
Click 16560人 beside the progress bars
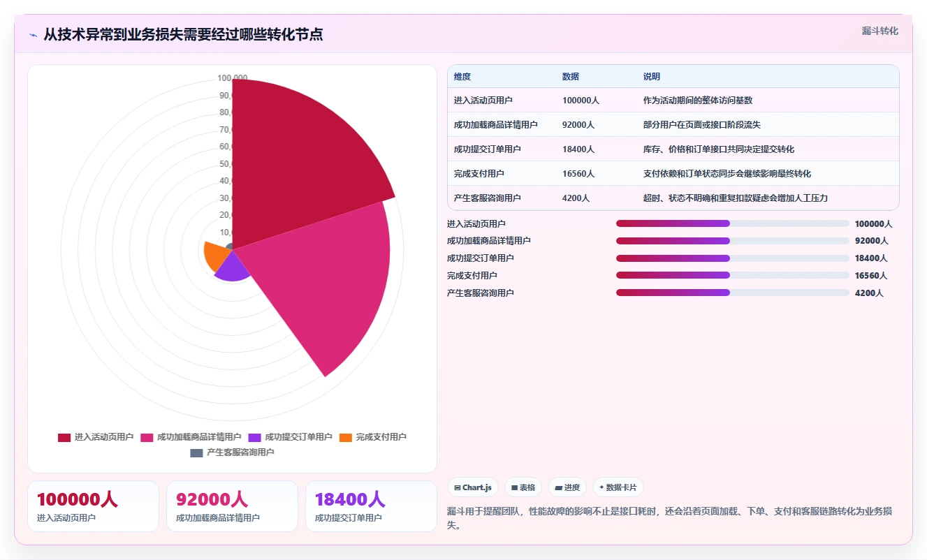pyautogui.click(x=871, y=276)
